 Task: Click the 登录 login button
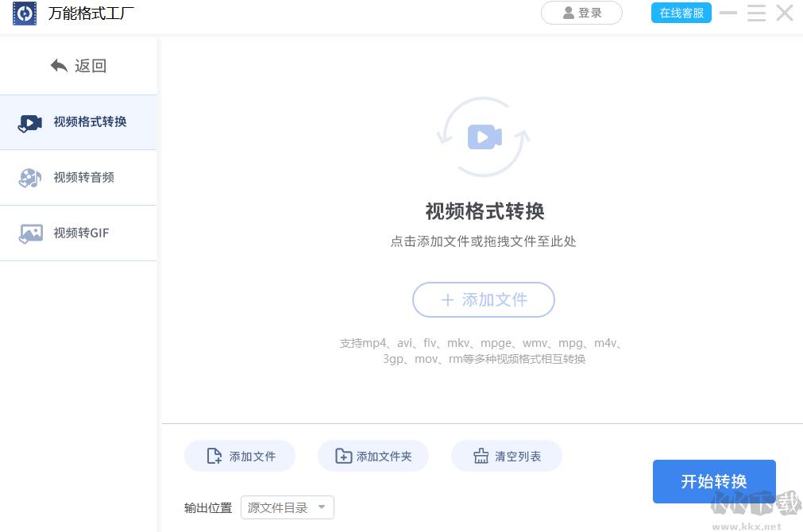pyautogui.click(x=581, y=13)
